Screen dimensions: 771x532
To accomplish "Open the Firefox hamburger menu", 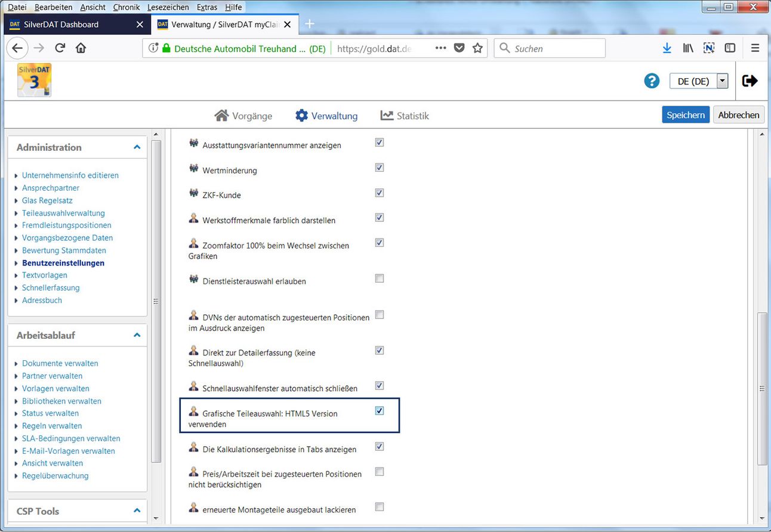I will click(755, 48).
